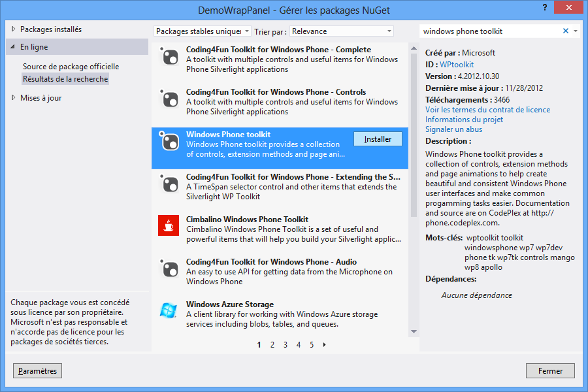Click the red Cimbalino coffee cup icon

coord(169,225)
